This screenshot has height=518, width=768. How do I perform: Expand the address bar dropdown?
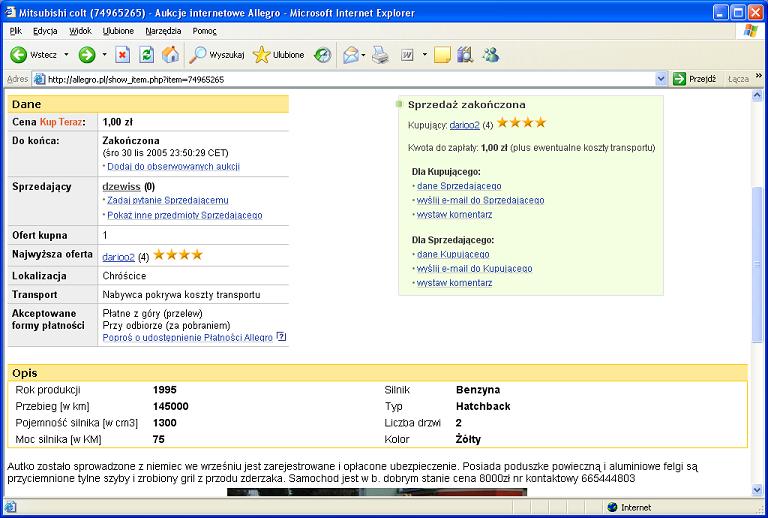[661, 79]
